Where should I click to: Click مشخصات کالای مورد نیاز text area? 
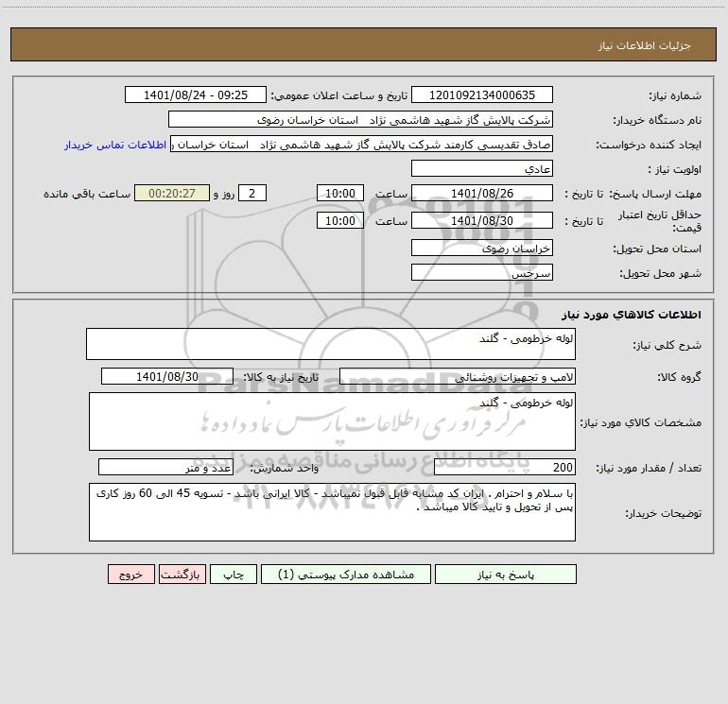[332, 421]
